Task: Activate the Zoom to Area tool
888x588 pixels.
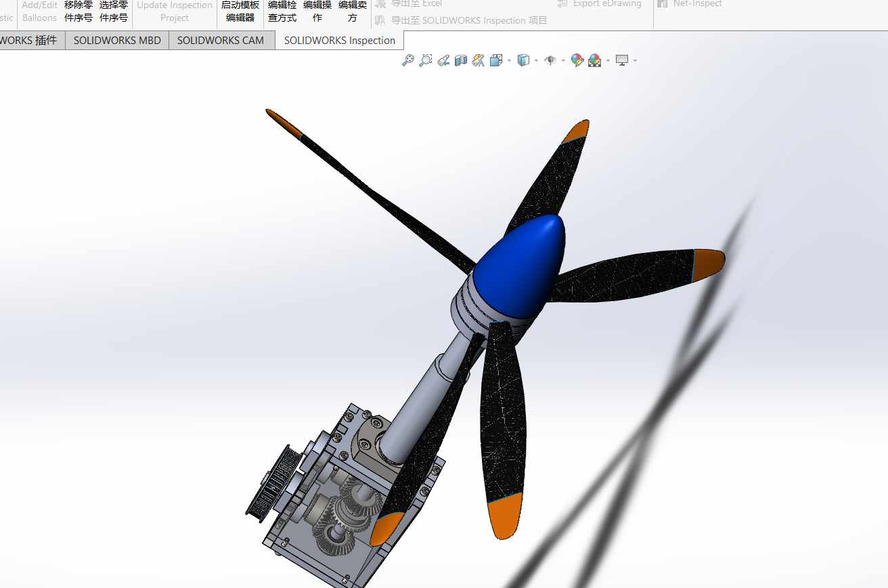Action: click(x=426, y=60)
